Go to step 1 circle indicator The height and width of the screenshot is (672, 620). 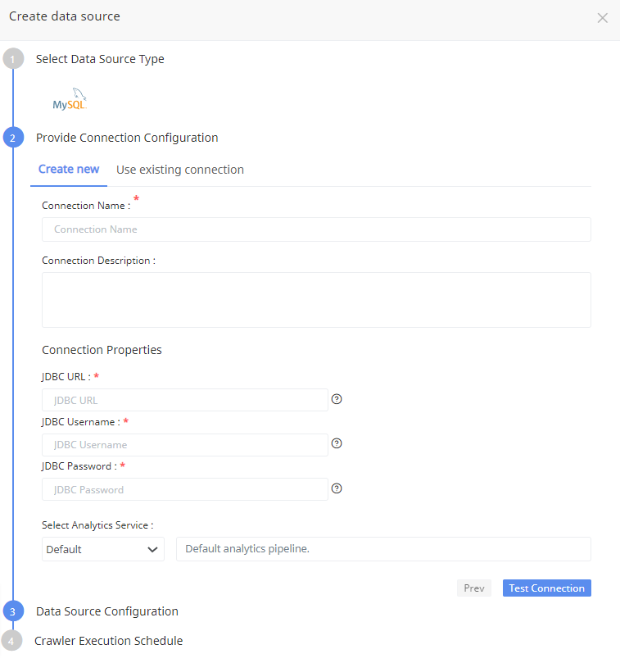(x=13, y=59)
